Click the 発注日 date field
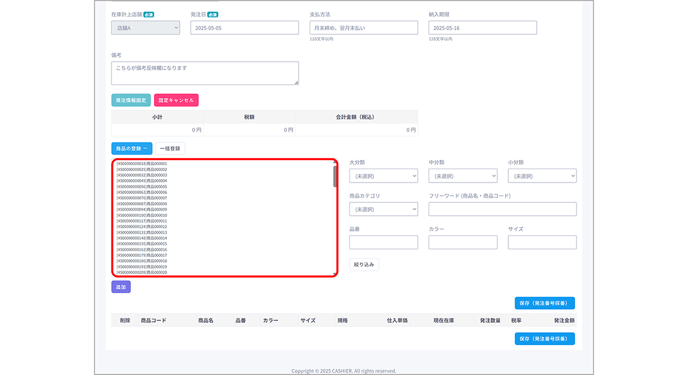Screen dimensions: 688x375 [244, 28]
